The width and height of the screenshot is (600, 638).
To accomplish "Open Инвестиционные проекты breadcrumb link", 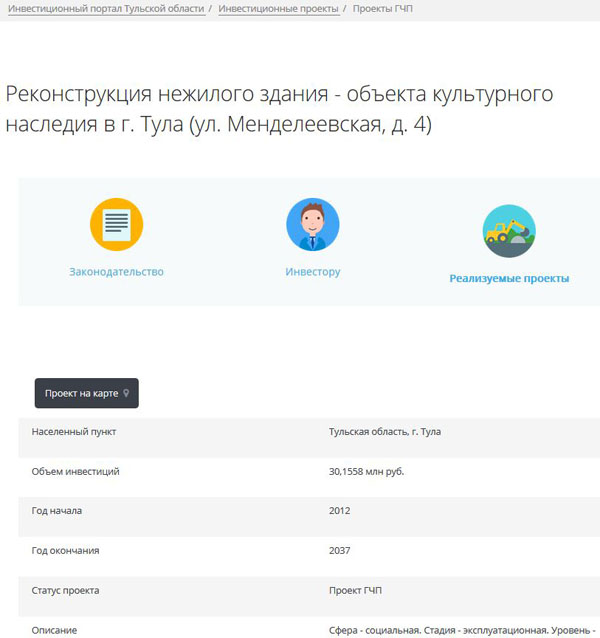I will (x=278, y=9).
